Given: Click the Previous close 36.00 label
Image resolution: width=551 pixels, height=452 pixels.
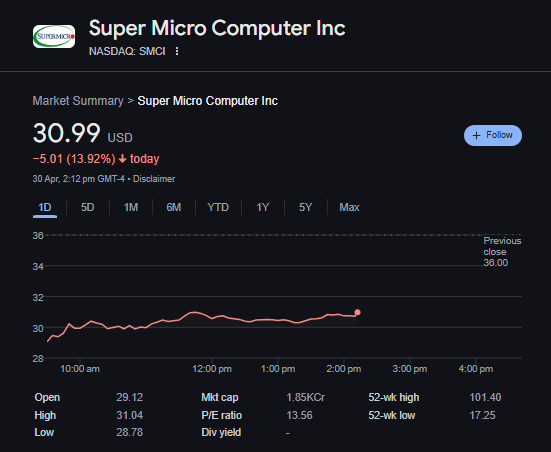Looking at the screenshot, I should pos(502,252).
